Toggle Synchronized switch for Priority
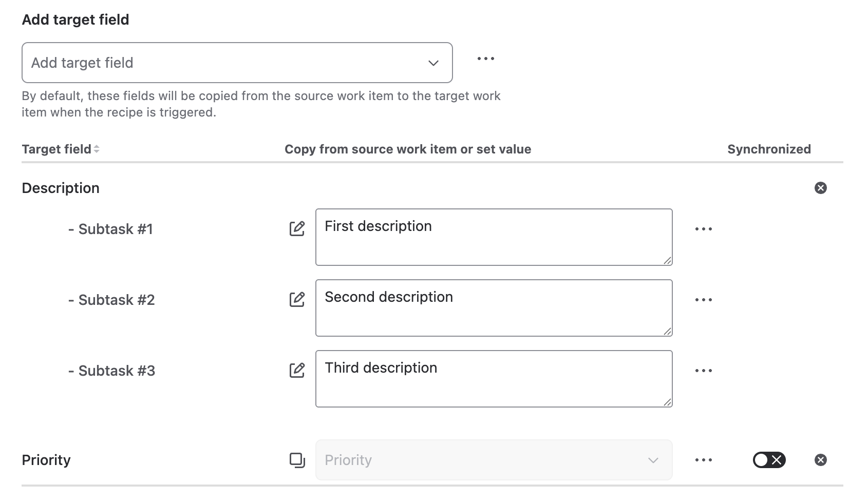This screenshot has width=868, height=503. [x=769, y=460]
